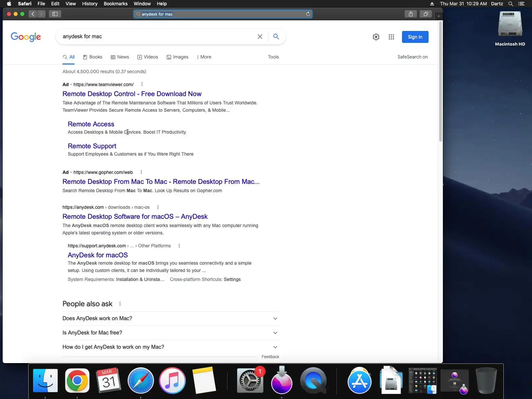Open Notes from the Dock
532x399 pixels.
[204, 381]
